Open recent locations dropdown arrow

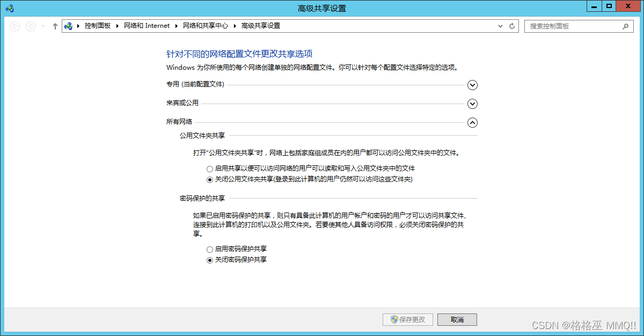point(43,26)
